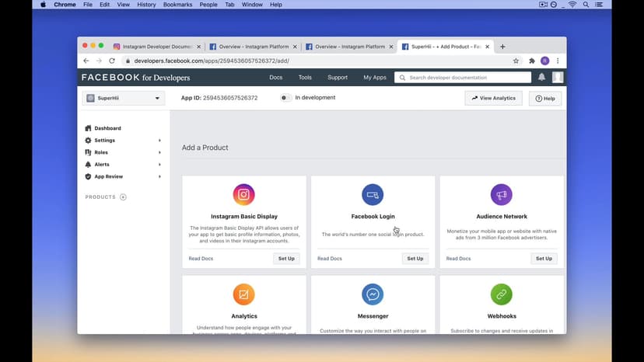Click the Messenger product icon
This screenshot has width=644, height=362.
click(x=373, y=294)
